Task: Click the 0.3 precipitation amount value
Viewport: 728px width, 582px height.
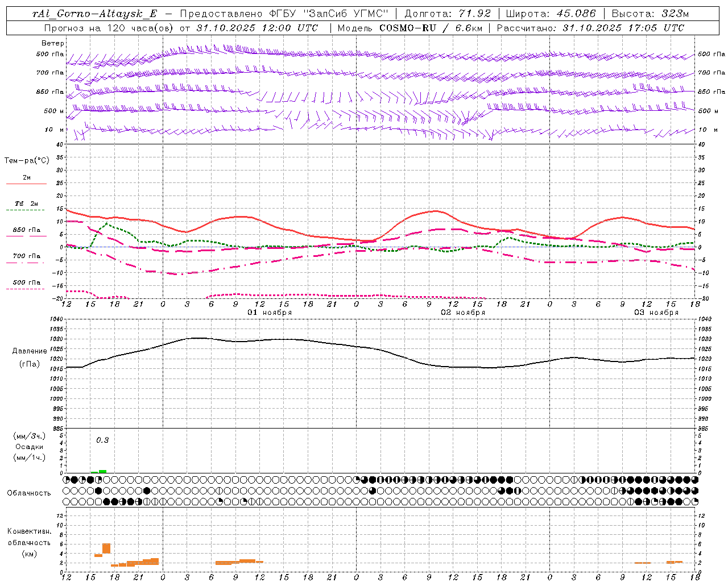Action: (x=102, y=440)
